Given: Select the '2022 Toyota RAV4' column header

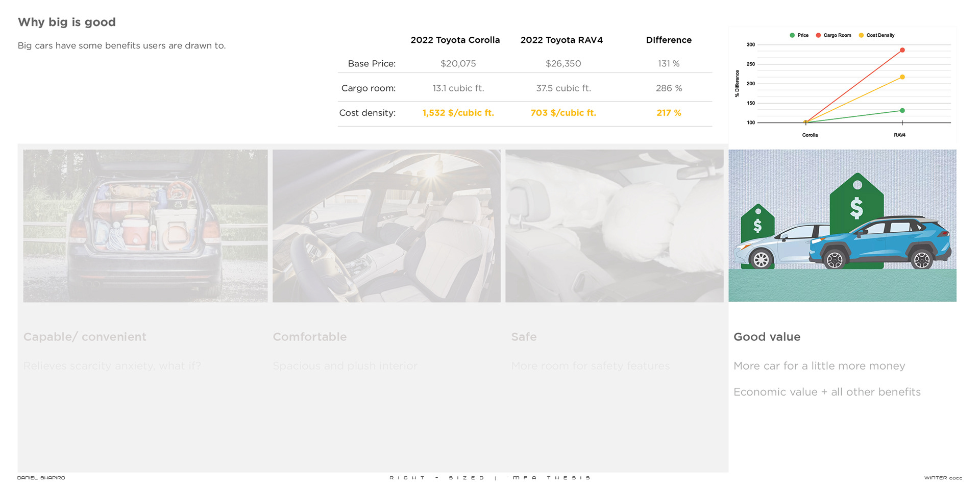Looking at the screenshot, I should [561, 40].
